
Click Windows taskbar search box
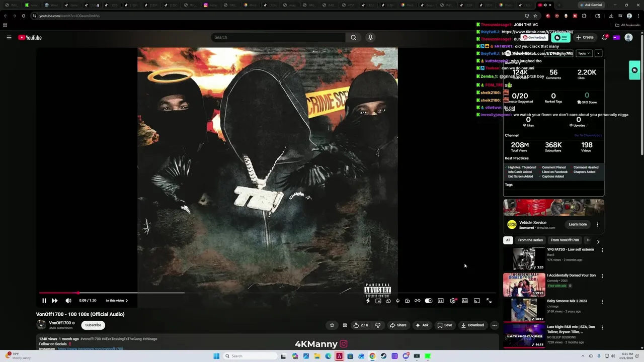pos(250,356)
